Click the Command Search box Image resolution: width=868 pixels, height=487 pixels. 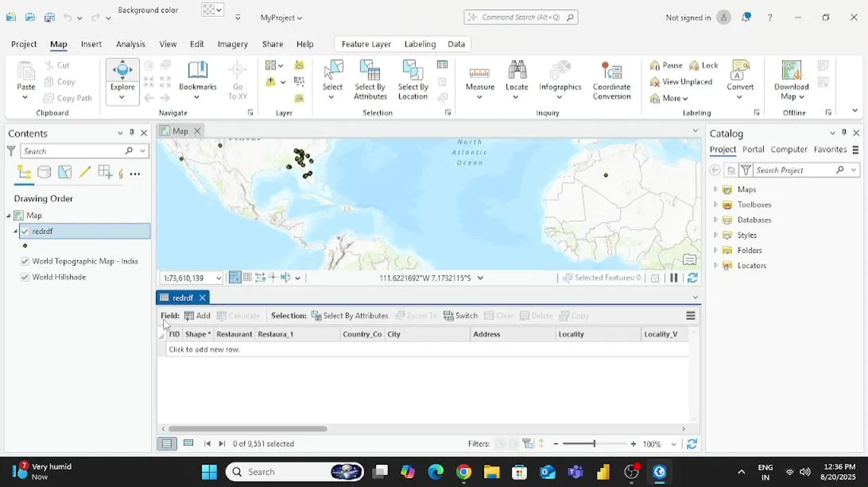coord(521,18)
